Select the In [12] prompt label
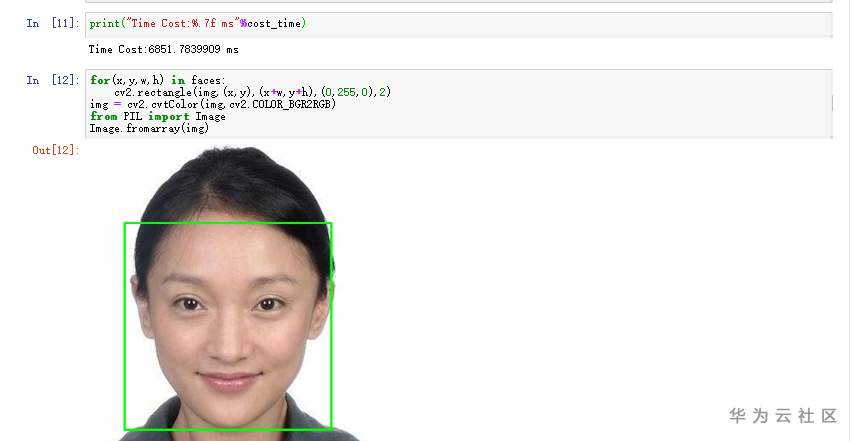Viewport: 850px width, 441px height. pos(53,80)
